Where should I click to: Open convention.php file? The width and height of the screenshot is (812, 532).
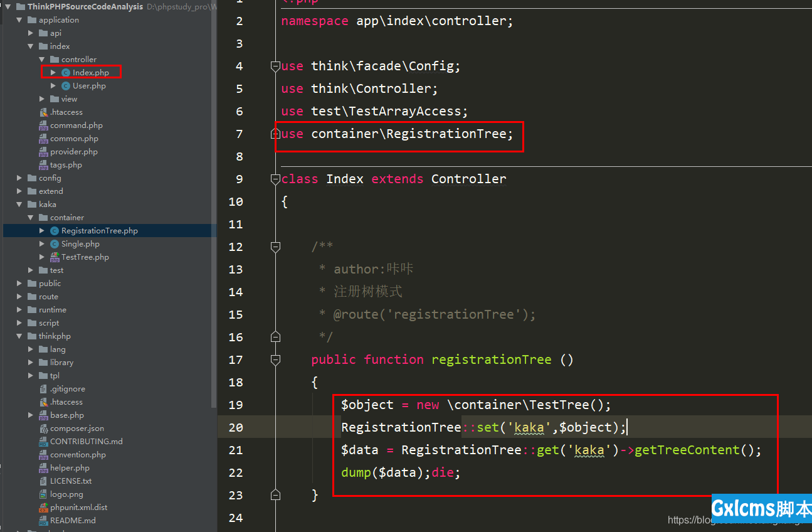click(78, 455)
